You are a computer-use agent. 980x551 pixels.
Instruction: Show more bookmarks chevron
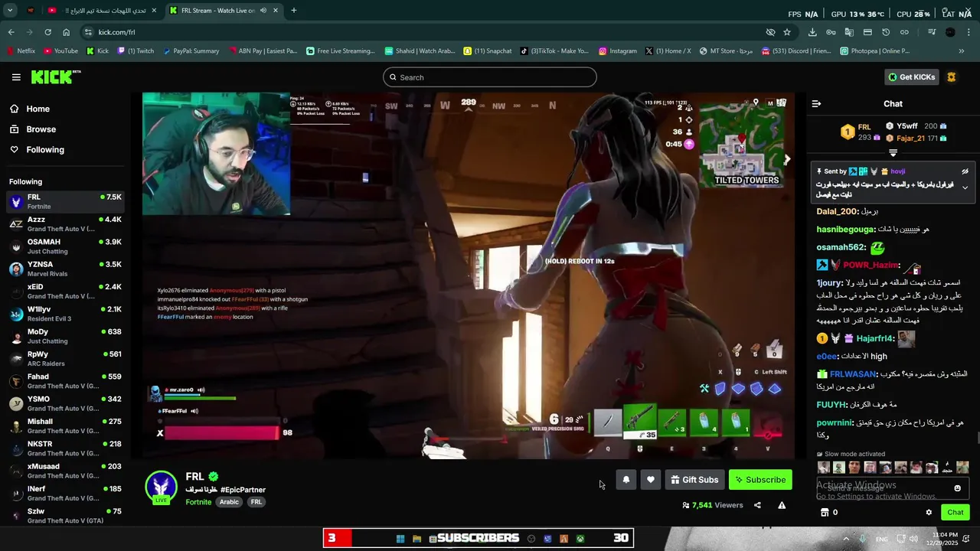click(962, 51)
